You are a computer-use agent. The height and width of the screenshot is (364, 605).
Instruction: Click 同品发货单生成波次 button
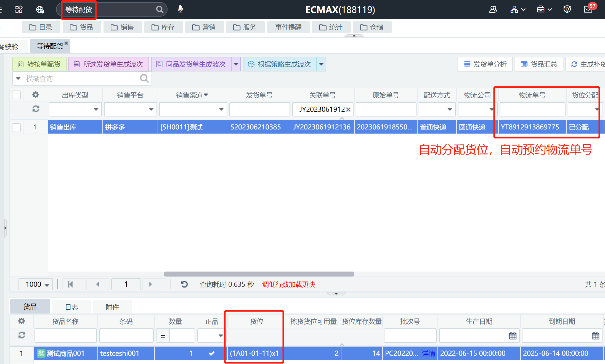point(191,64)
